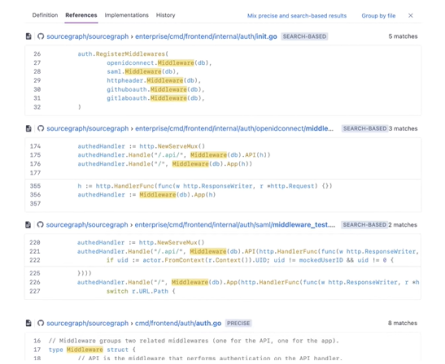Viewport: 445px width, 364px height.
Task: Click Mix precise and search-based results
Action: (297, 16)
